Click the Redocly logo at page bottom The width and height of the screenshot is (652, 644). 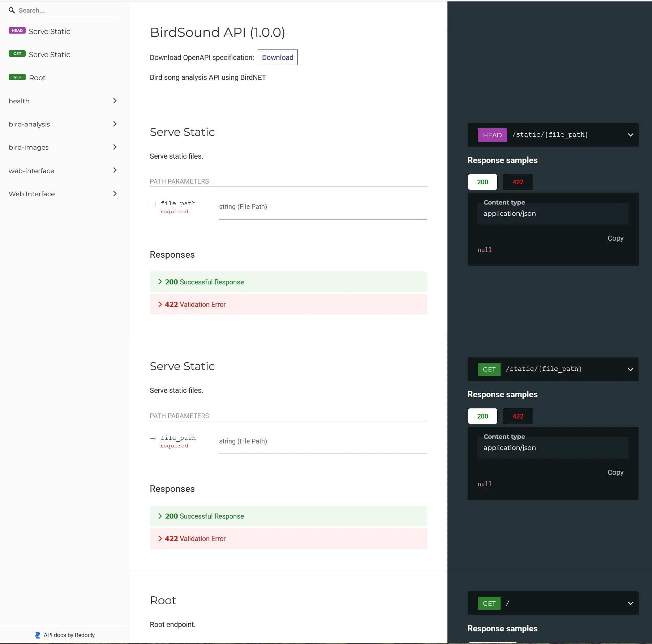coord(37,635)
